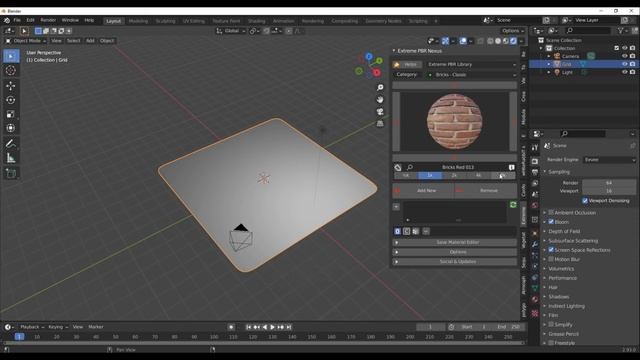Select the Select Box tool
Screen dimensions: 640x360
(x=11, y=56)
